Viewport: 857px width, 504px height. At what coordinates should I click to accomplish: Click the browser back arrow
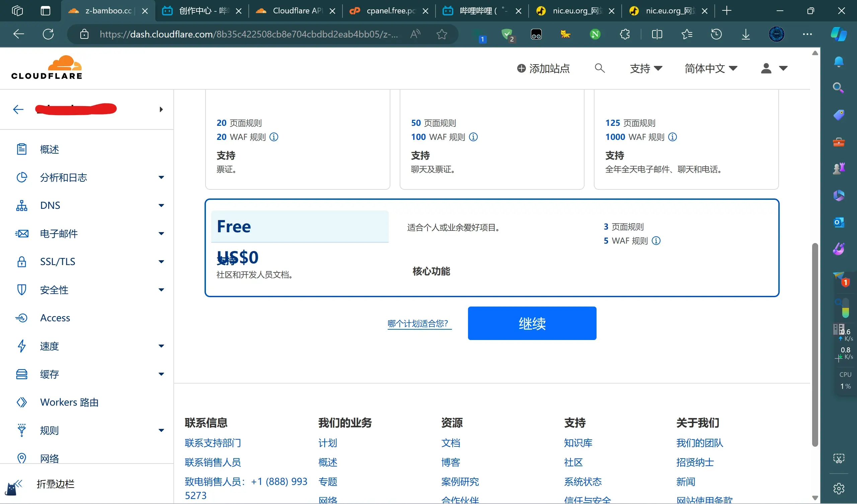[x=18, y=34]
